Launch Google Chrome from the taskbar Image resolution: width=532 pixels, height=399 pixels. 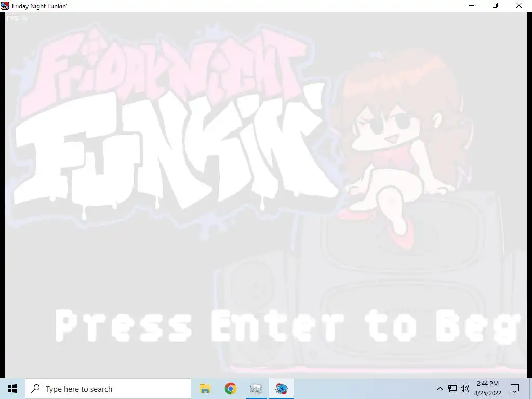coord(230,389)
